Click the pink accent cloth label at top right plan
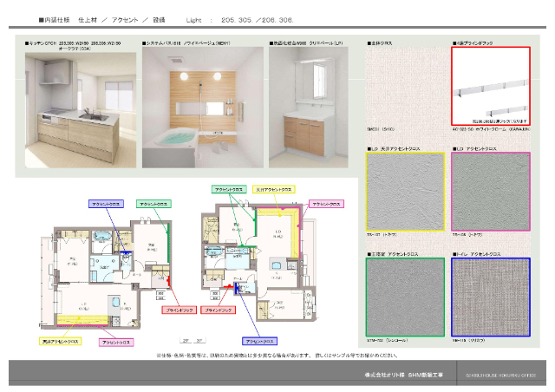 [x=325, y=203]
